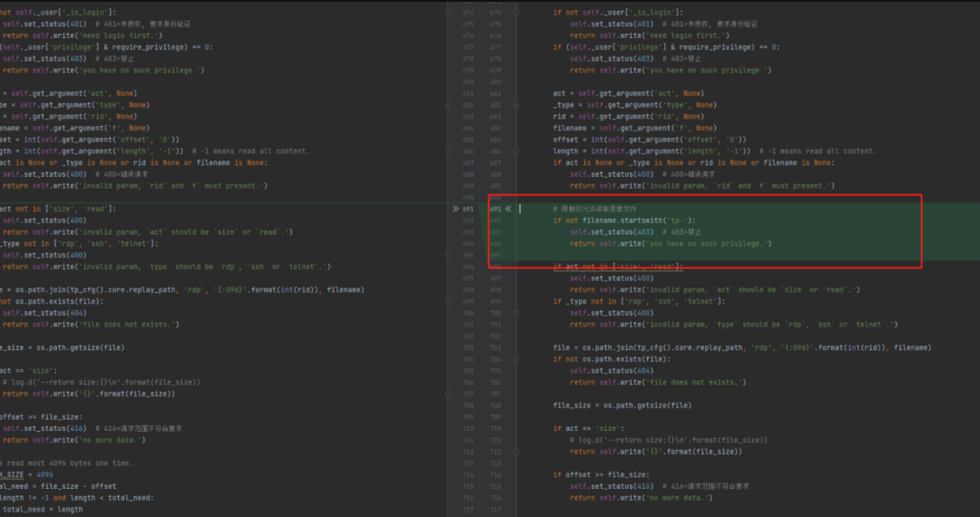Click "no more data." return line in right pane
The height and width of the screenshot is (517, 980).
point(641,498)
